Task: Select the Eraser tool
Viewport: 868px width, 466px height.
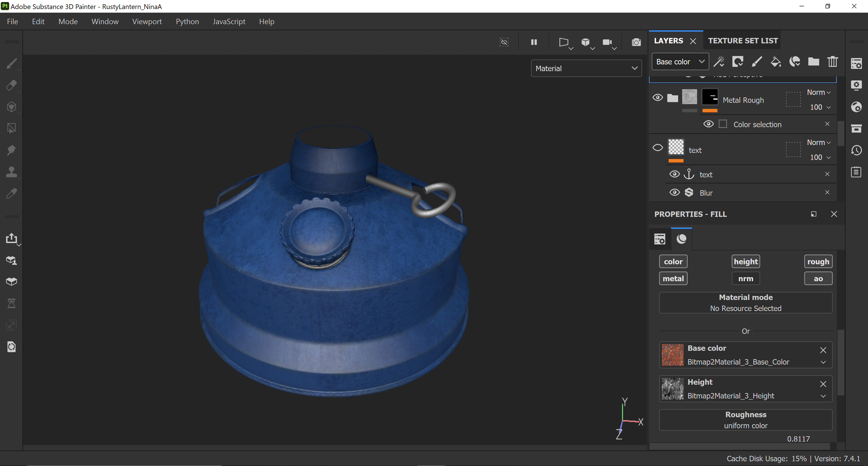Action: [12, 85]
